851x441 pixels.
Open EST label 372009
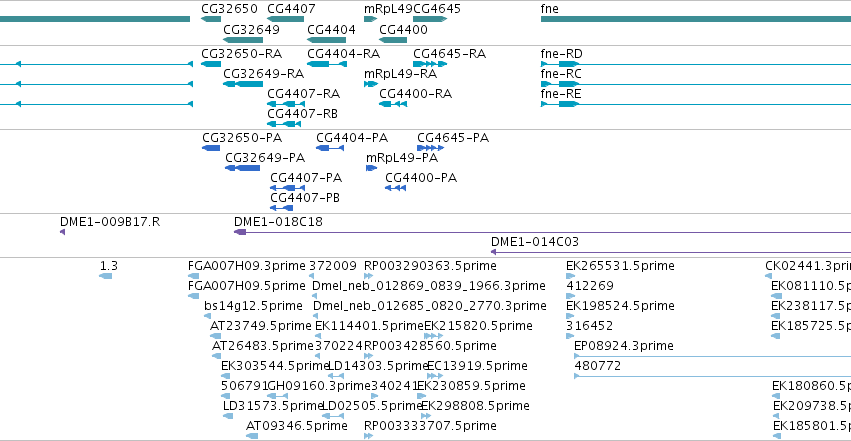(333, 266)
